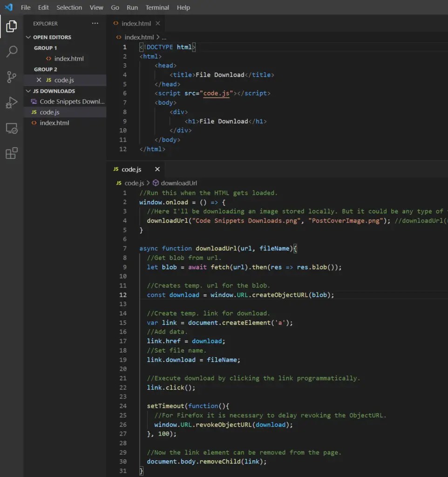Click the setTimeout(function(){ line
The height and width of the screenshot is (477, 448).
(x=188, y=406)
